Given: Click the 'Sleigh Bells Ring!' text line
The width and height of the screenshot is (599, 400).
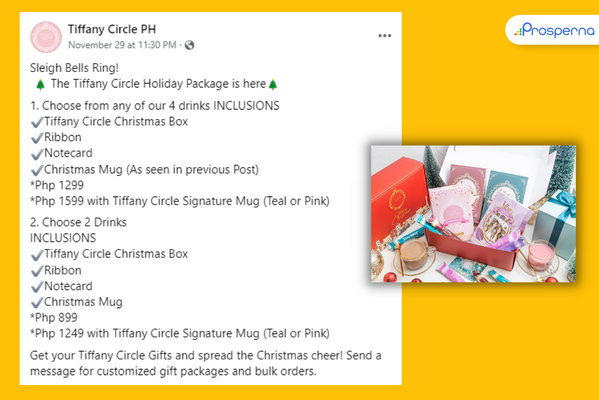Looking at the screenshot, I should pyautogui.click(x=74, y=68).
